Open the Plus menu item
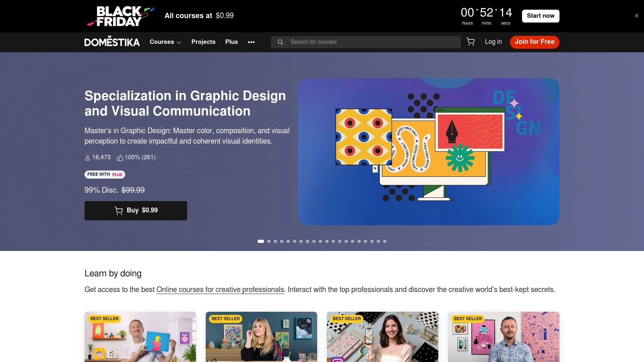 231,42
